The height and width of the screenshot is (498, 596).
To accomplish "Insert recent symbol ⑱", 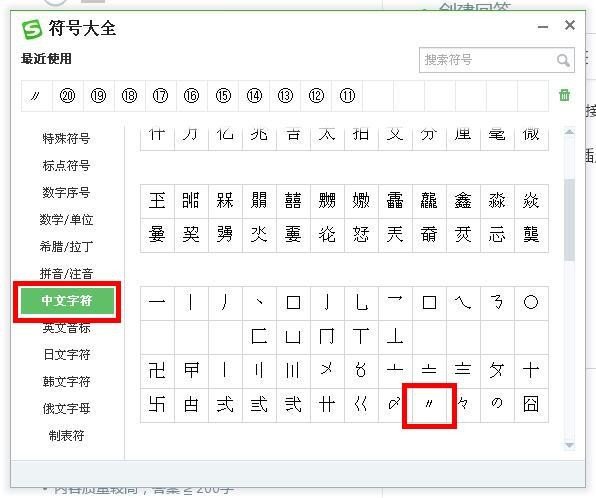I will pyautogui.click(x=130, y=95).
